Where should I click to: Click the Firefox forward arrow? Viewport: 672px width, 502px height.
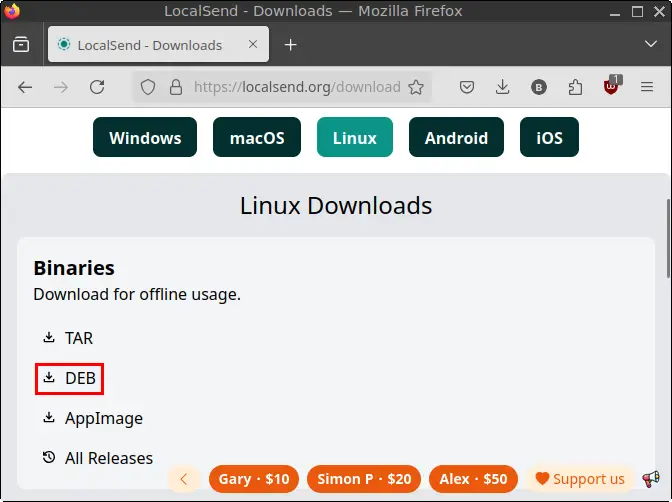pyautogui.click(x=61, y=87)
